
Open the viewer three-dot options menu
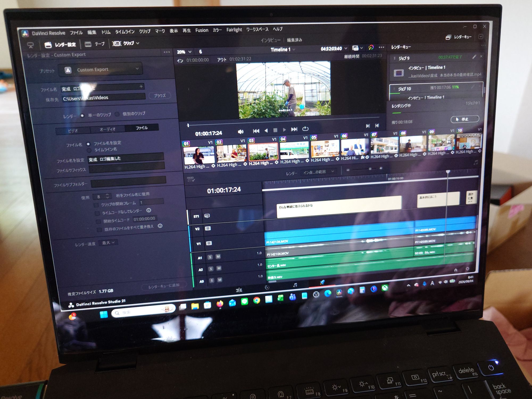pos(381,47)
